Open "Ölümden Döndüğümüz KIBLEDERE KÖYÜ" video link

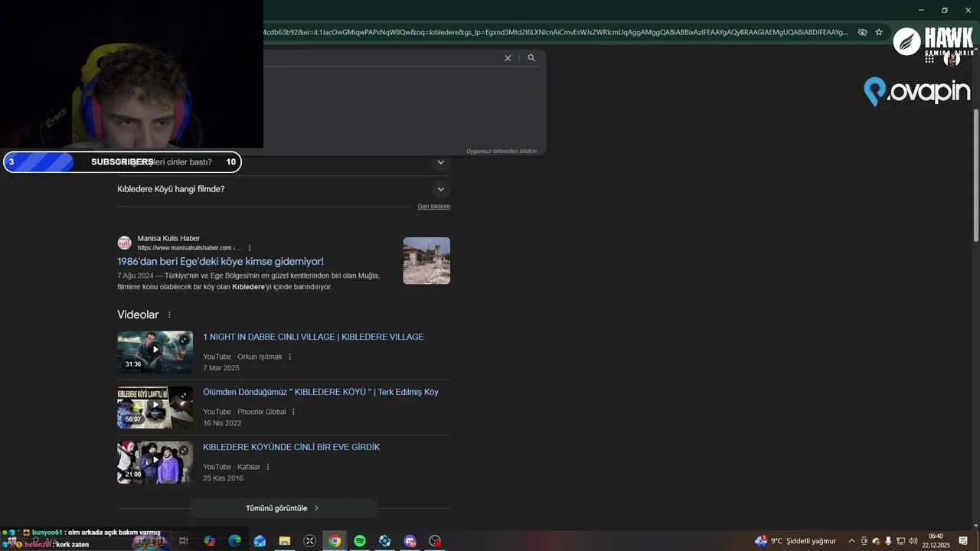pos(321,392)
